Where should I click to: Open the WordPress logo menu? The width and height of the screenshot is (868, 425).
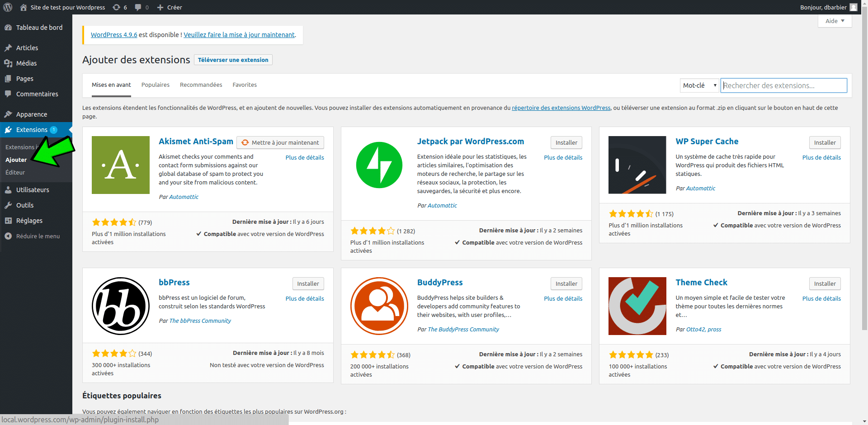click(x=8, y=7)
